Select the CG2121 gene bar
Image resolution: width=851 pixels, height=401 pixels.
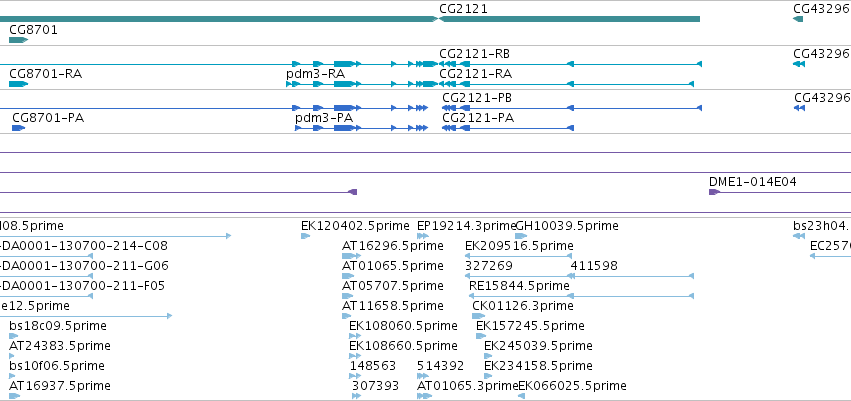pyautogui.click(x=569, y=19)
